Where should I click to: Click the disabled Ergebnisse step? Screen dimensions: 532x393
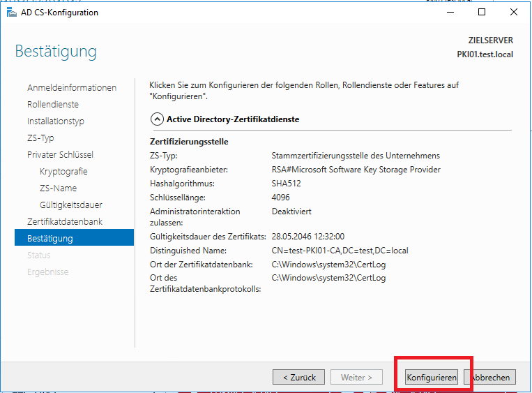point(48,272)
